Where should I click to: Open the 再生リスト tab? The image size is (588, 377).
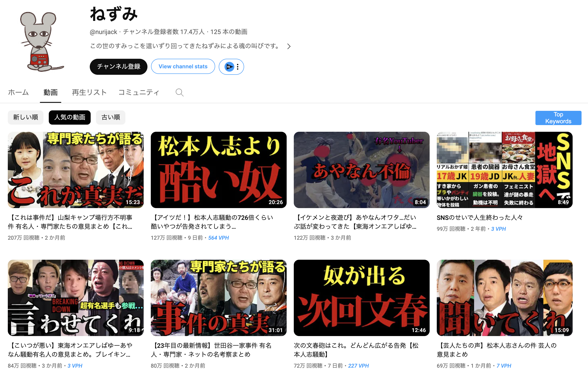pyautogui.click(x=89, y=93)
